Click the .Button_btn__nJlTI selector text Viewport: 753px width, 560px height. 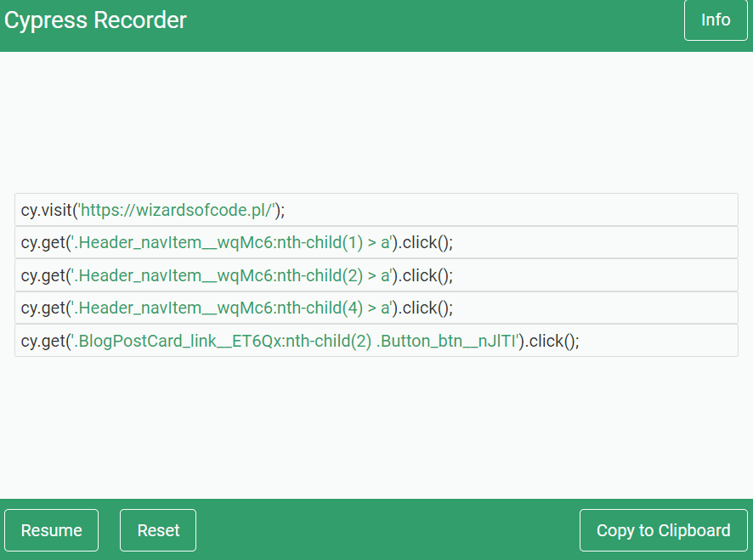point(446,341)
